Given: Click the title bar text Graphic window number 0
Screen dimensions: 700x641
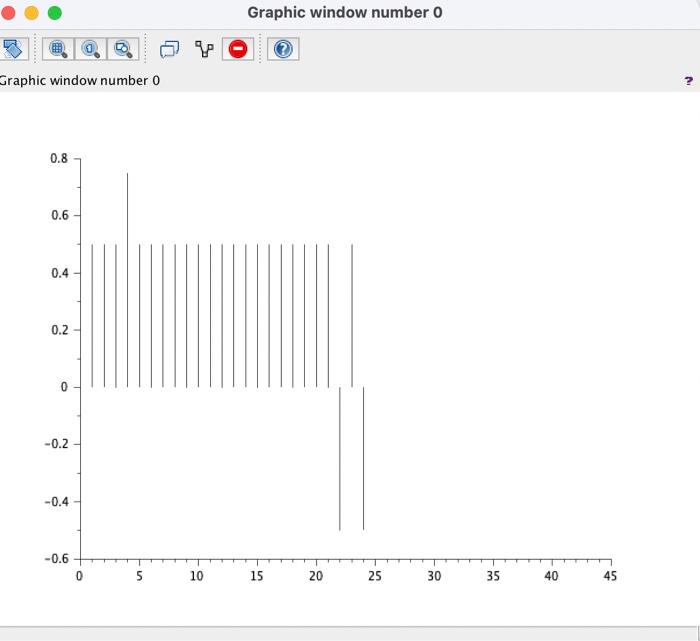Looking at the screenshot, I should click(x=345, y=12).
